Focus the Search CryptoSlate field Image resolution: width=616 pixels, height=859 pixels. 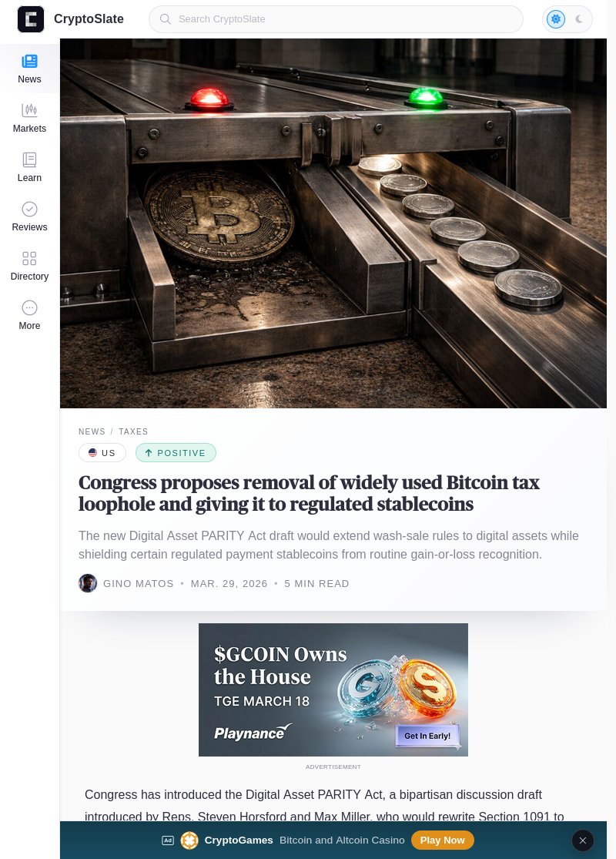tap(336, 19)
